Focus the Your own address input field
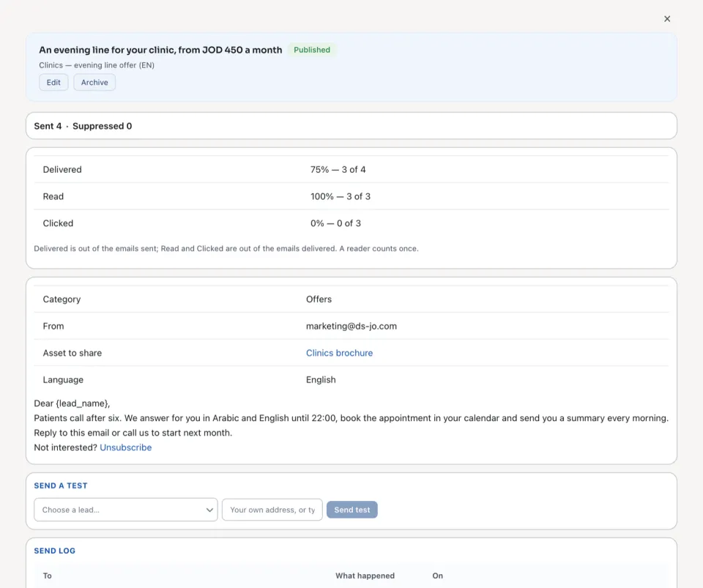Viewport: 703px width, 588px height. click(272, 510)
